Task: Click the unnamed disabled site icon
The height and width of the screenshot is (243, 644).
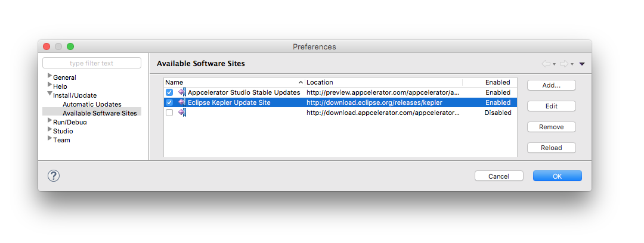Action: 182,113
